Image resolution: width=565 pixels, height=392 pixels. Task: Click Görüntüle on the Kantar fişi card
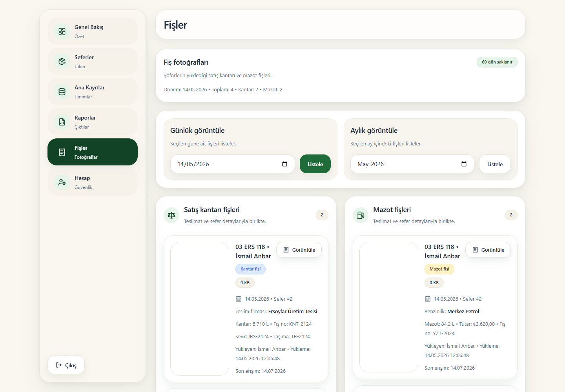pos(299,250)
